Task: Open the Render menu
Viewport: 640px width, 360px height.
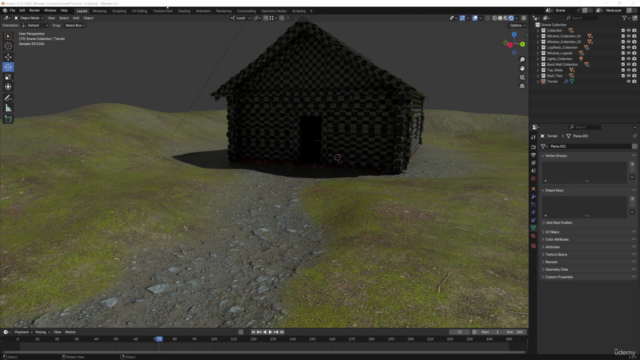Action: coord(34,11)
